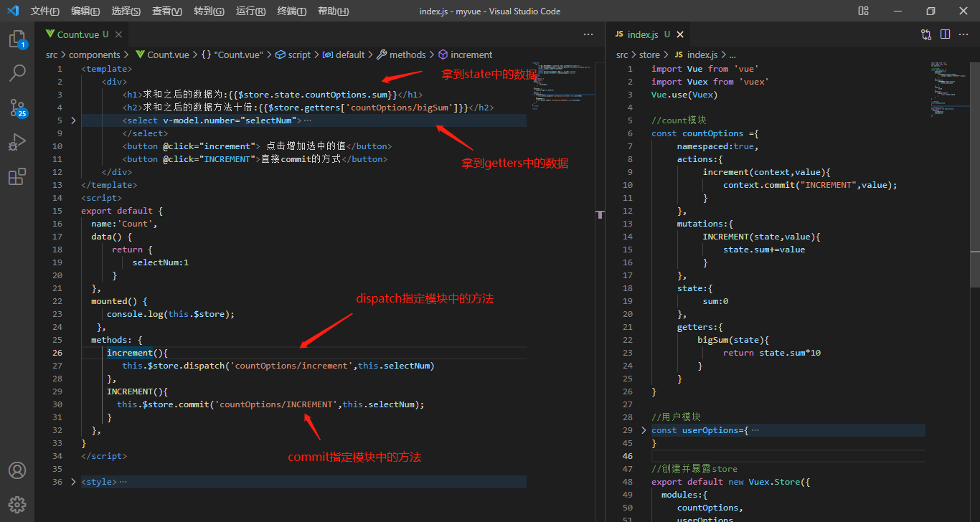Click 'namespaced:true,' in index.js
This screenshot has height=522, width=980.
tap(717, 146)
